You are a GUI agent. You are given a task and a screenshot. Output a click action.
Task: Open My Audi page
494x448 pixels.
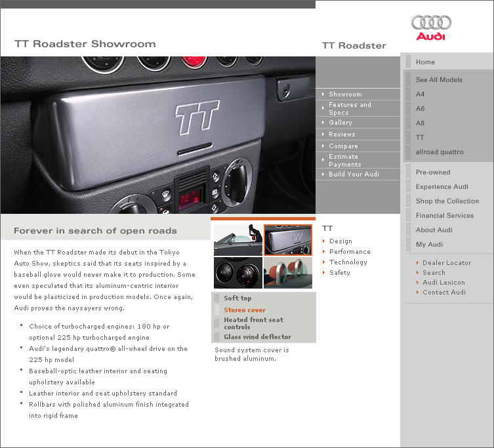[429, 245]
